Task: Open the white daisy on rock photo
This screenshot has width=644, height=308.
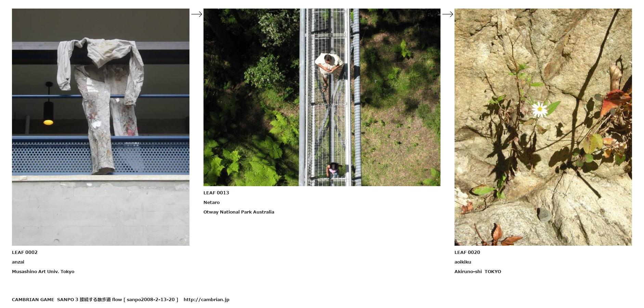Action: coord(543,127)
